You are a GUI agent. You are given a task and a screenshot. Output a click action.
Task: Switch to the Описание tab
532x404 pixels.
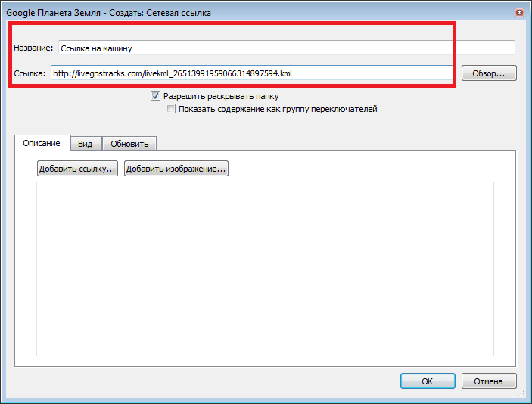pyautogui.click(x=42, y=143)
